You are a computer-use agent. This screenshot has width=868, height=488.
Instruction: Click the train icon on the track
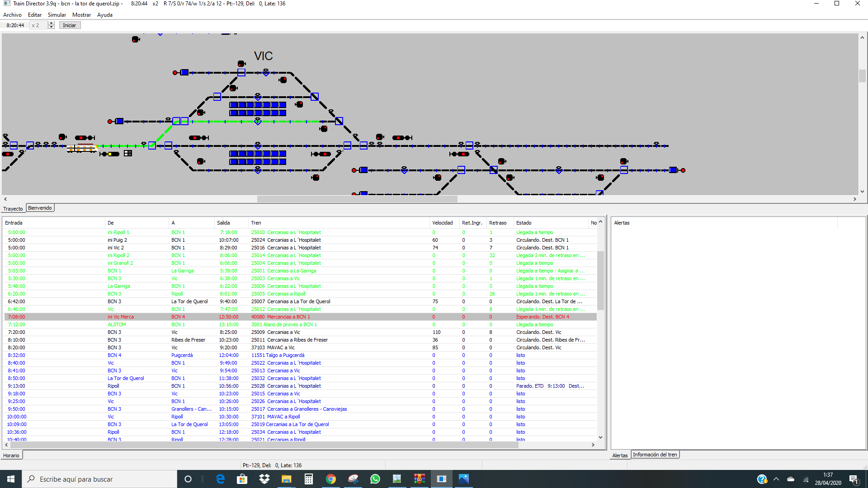pos(82,148)
